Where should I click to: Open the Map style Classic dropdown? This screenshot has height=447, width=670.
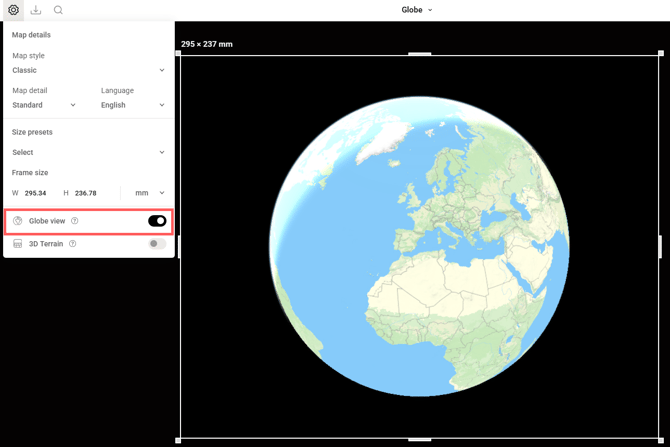(x=88, y=70)
